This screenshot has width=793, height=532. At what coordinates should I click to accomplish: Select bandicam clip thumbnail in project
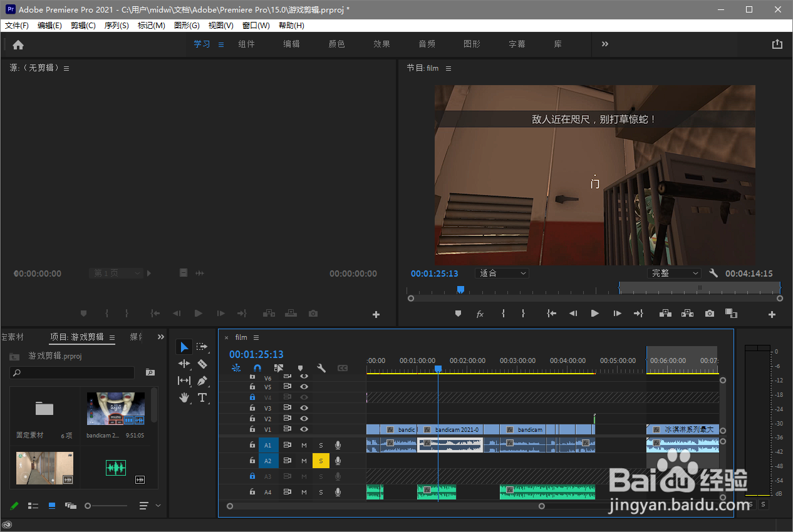pos(116,409)
